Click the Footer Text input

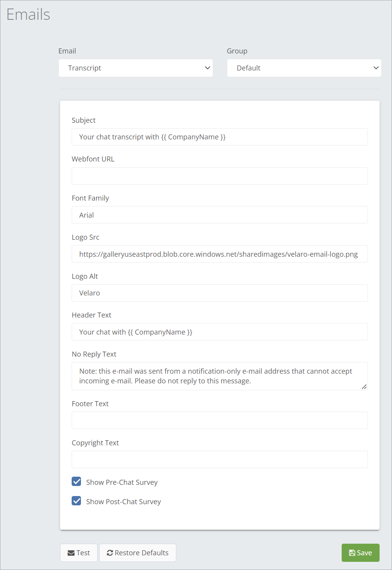coord(220,421)
